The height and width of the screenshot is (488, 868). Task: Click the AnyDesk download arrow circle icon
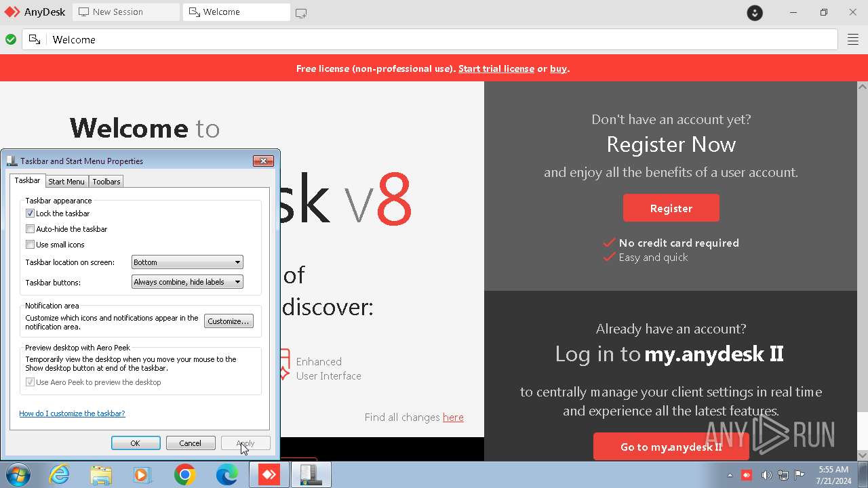(755, 12)
